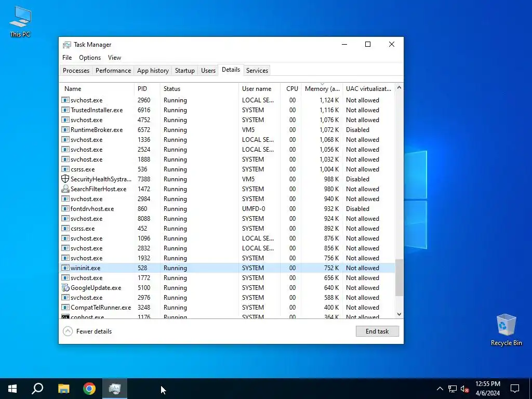
Task: Switch to the Users tab
Action: tap(208, 71)
